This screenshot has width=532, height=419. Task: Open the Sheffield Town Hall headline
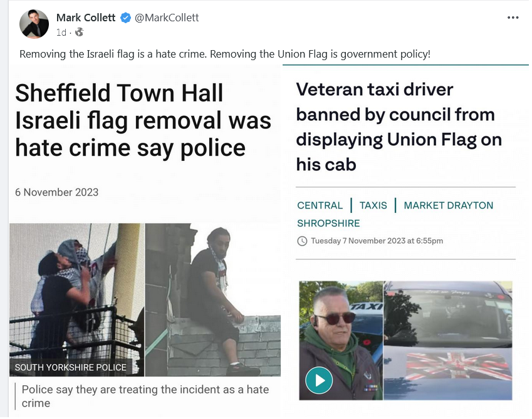click(x=143, y=120)
